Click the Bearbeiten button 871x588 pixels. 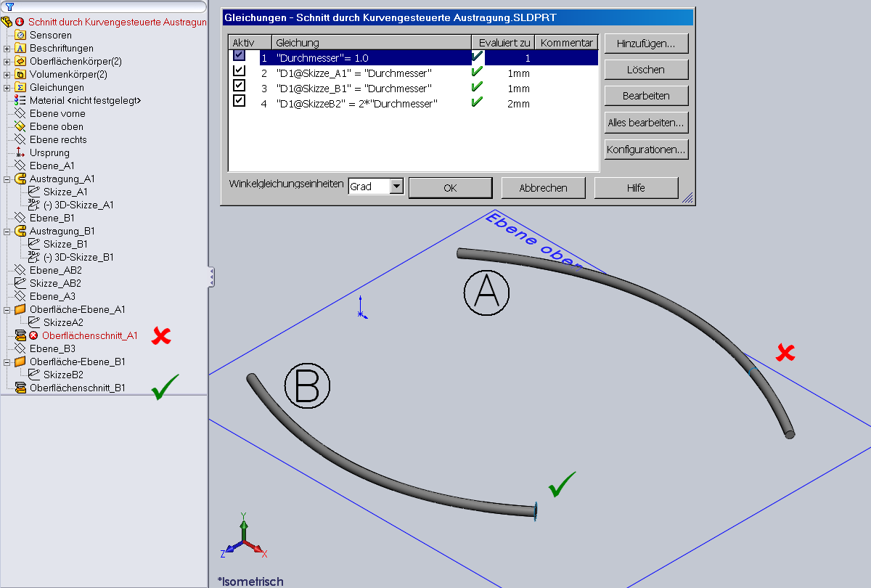[646, 96]
